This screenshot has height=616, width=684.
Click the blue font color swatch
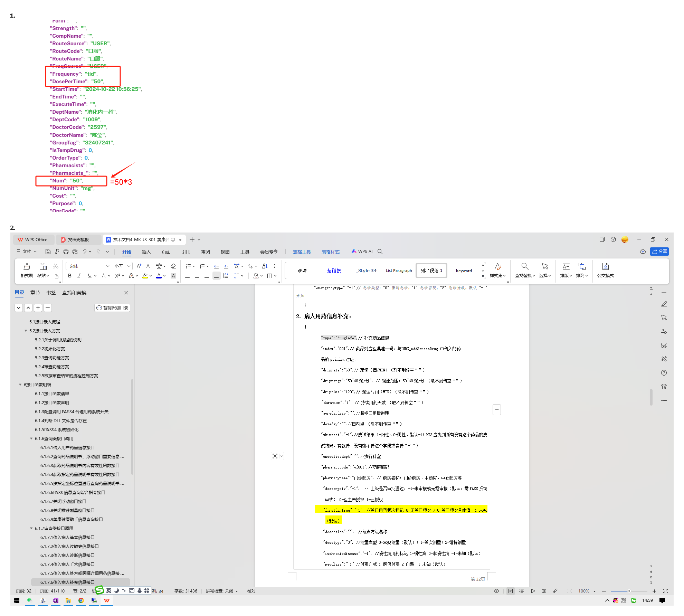(x=159, y=276)
